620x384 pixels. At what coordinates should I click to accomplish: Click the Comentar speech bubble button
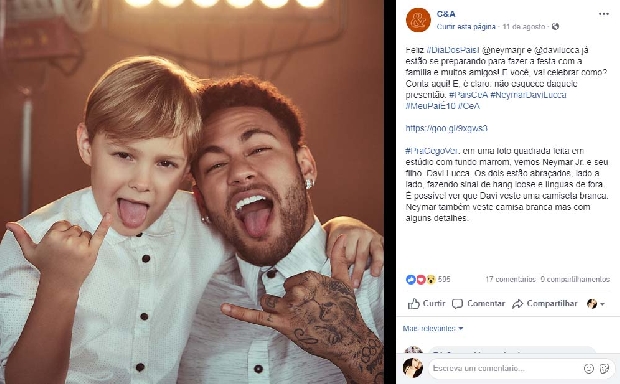(478, 304)
